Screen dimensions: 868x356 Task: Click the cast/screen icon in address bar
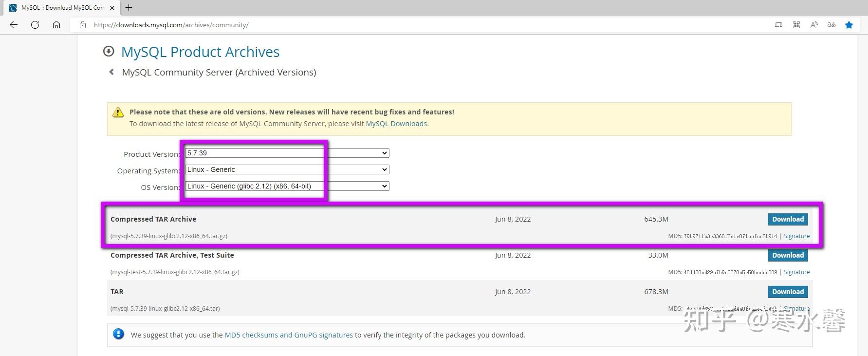tap(779, 25)
